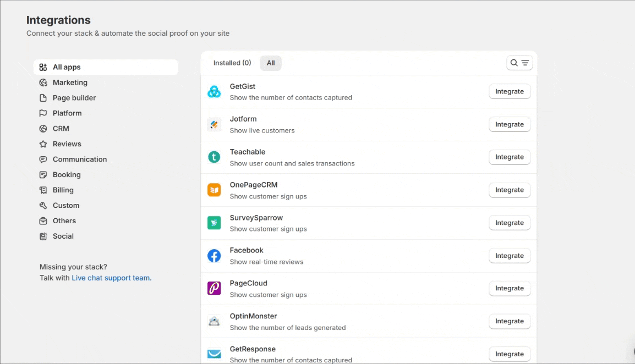Image resolution: width=635 pixels, height=364 pixels.
Task: Integrate the Facebook app
Action: (510, 256)
